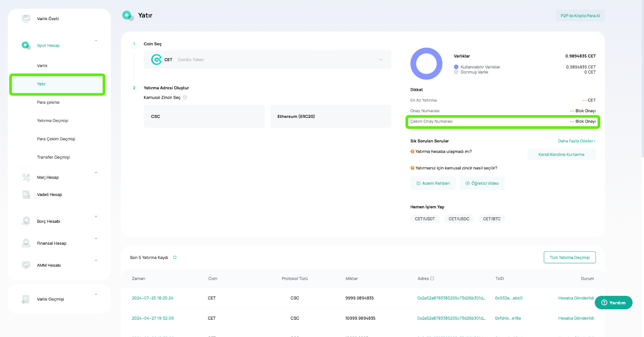Click the AMM Hesabı icon

26,265
